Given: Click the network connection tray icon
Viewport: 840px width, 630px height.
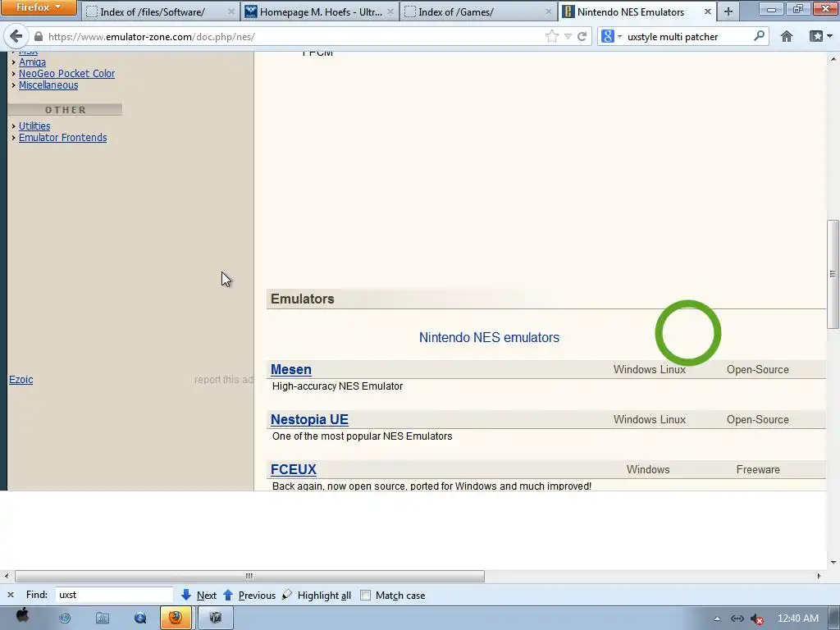Looking at the screenshot, I should pyautogui.click(x=737, y=619).
